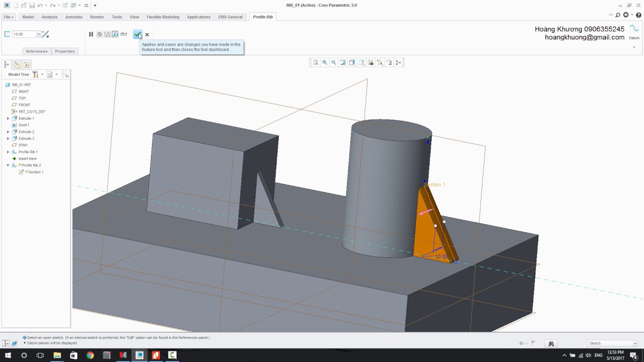
Task: Open the Applications ribbon tab
Action: [199, 17]
